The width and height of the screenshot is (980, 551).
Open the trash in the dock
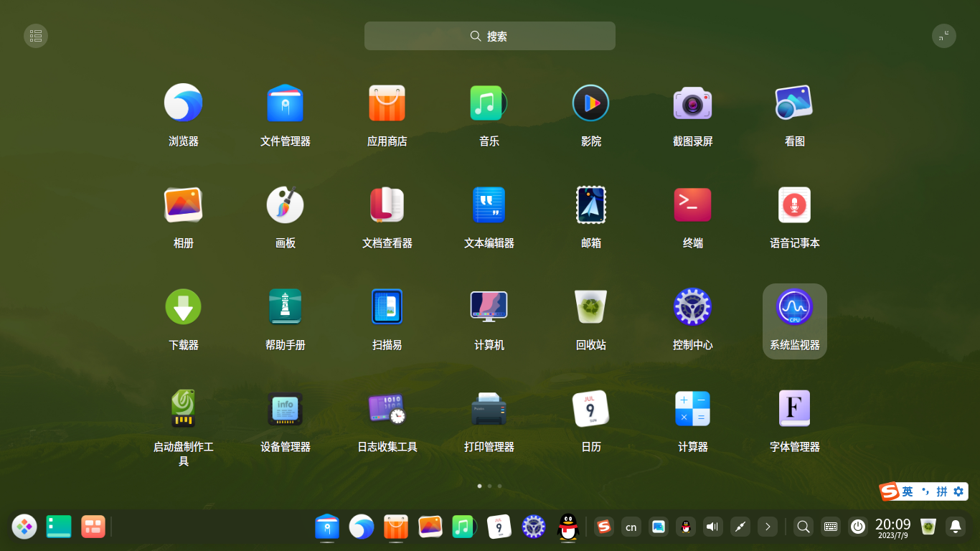[x=928, y=527]
